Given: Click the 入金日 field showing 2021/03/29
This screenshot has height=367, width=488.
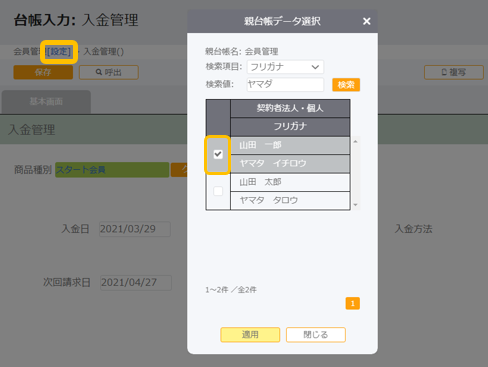Looking at the screenshot, I should [x=135, y=229].
